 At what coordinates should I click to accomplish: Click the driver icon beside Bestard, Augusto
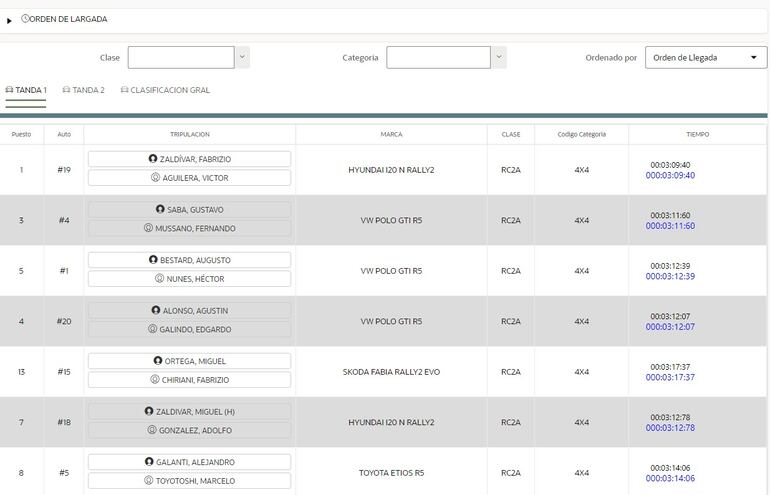tap(153, 260)
